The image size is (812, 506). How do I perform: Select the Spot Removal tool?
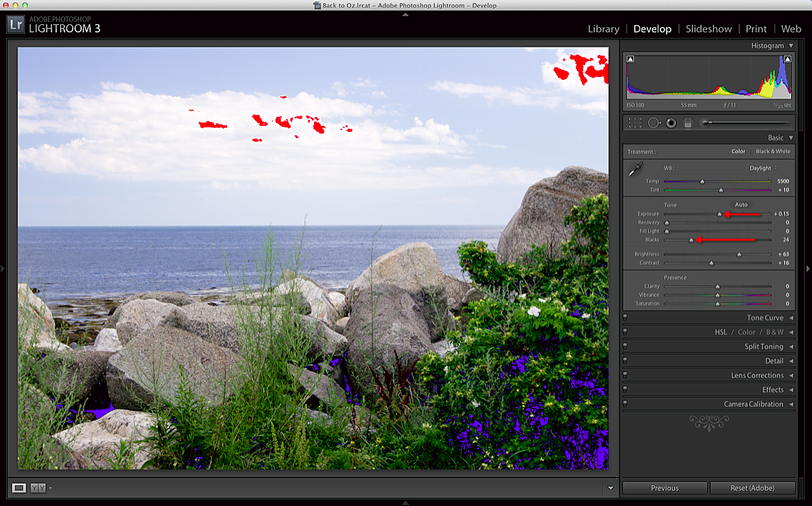654,123
